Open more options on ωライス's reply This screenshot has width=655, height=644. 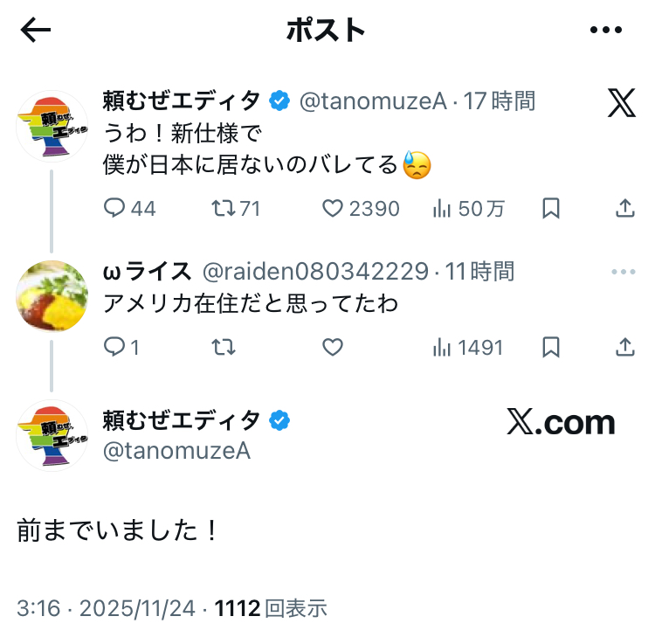[624, 272]
